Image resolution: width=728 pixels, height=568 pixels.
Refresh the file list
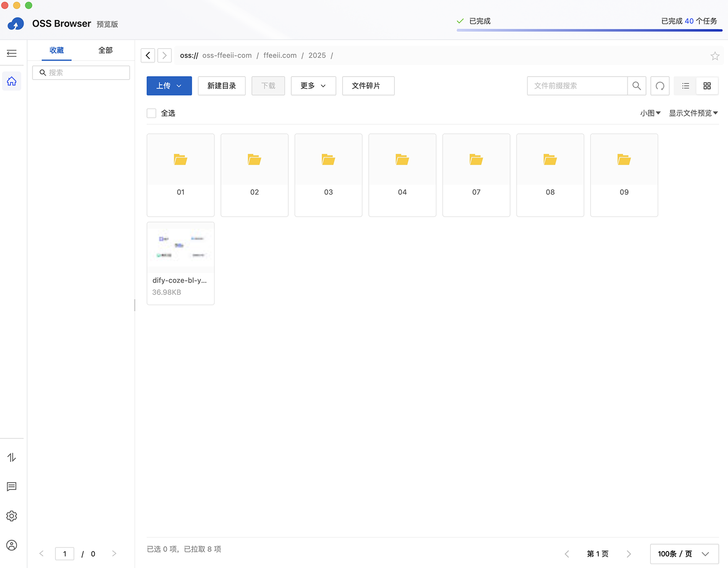[x=660, y=86]
